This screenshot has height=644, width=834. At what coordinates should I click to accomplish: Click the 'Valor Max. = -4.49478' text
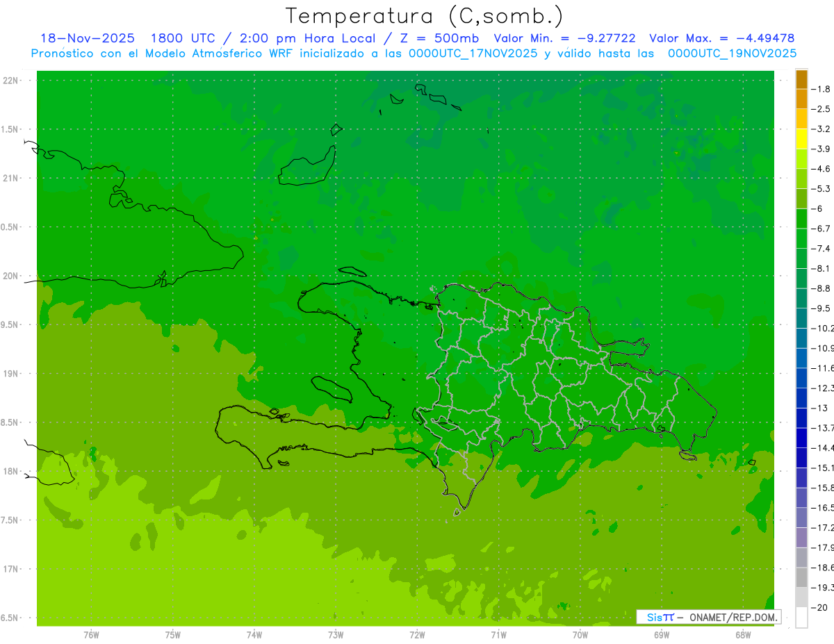coord(721,38)
